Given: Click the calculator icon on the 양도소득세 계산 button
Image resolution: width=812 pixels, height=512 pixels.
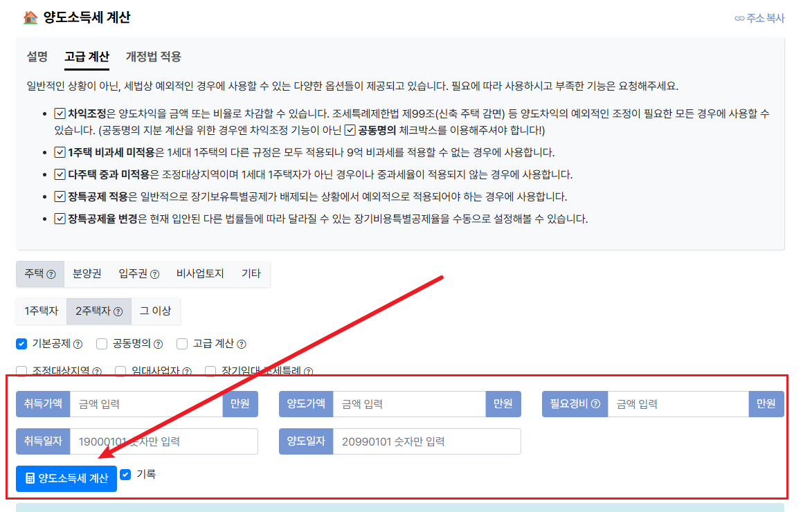Looking at the screenshot, I should coord(30,478).
